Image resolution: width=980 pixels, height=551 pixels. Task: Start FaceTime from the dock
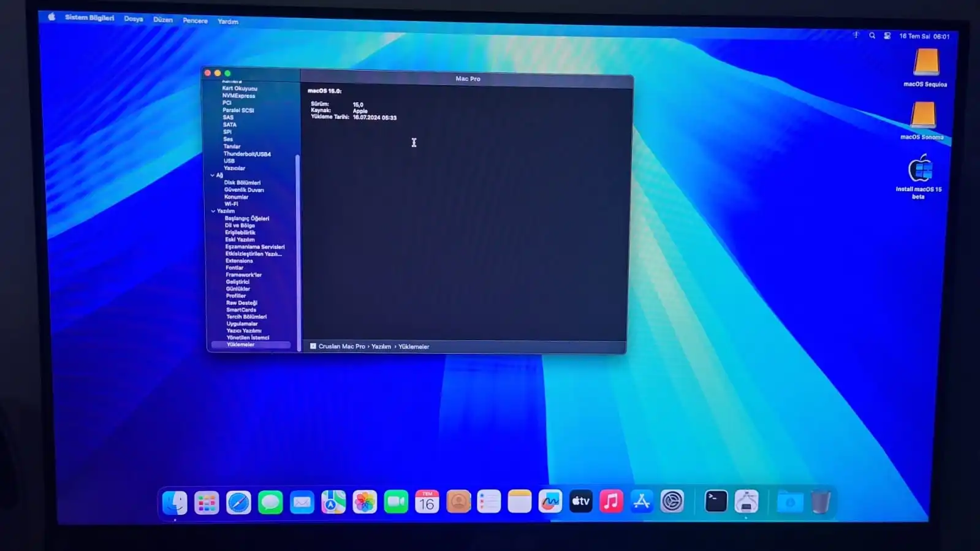click(x=396, y=503)
